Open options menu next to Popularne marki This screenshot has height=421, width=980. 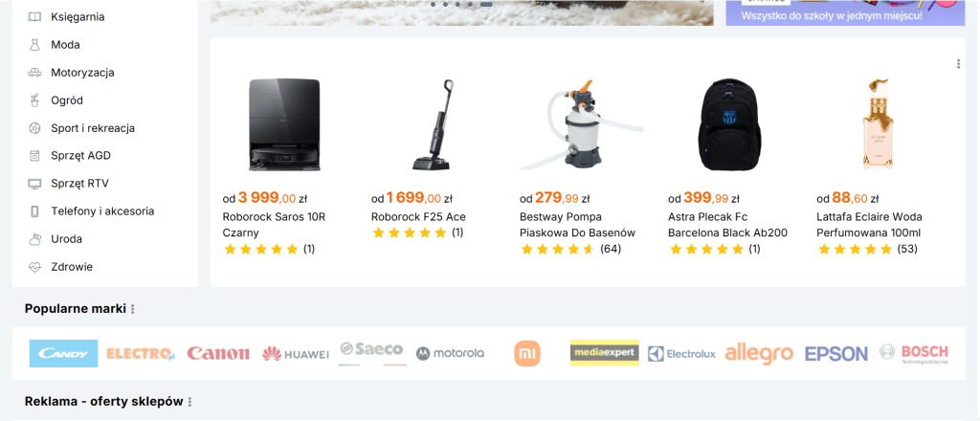132,309
